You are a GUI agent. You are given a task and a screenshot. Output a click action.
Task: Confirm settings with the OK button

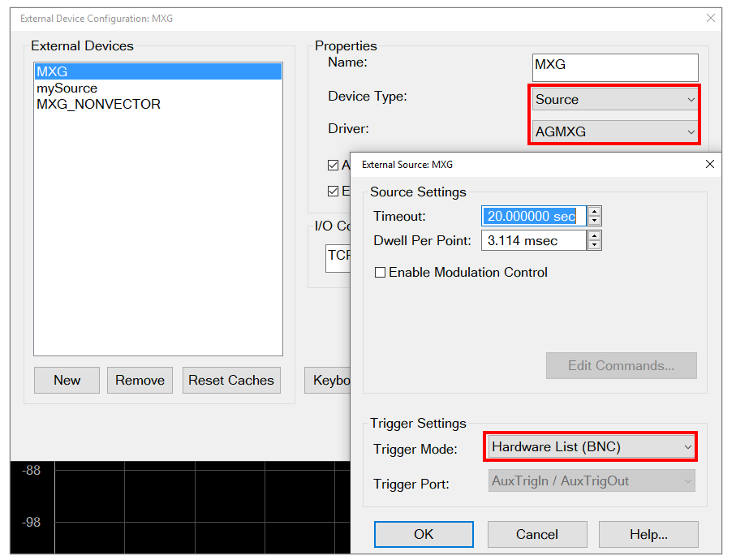pyautogui.click(x=423, y=534)
